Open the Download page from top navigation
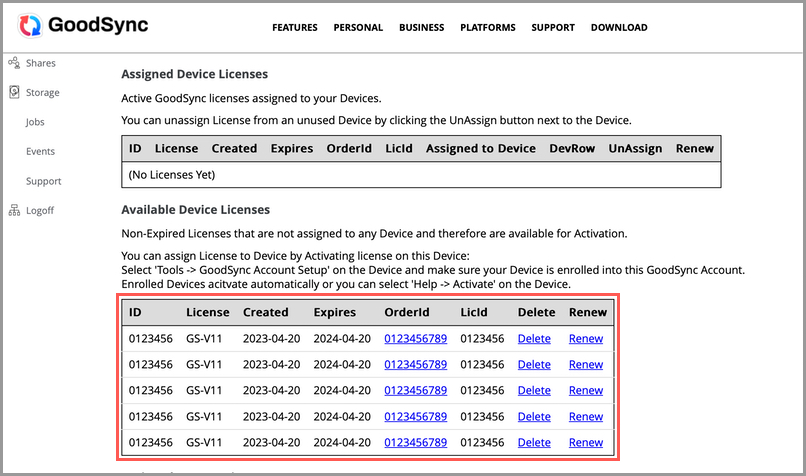Viewport: 806px width, 476px height. pyautogui.click(x=619, y=28)
